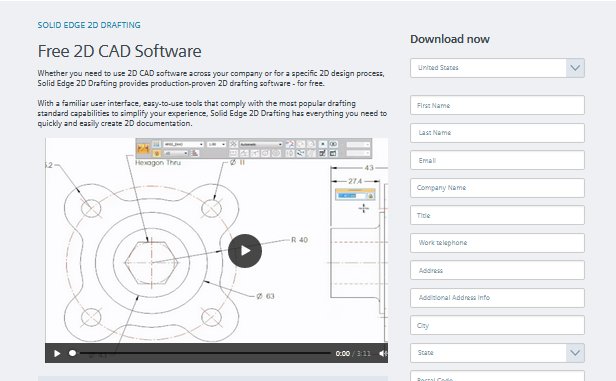The width and height of the screenshot is (616, 381).
Task: Click the 3:11 video duration text
Action: click(363, 354)
